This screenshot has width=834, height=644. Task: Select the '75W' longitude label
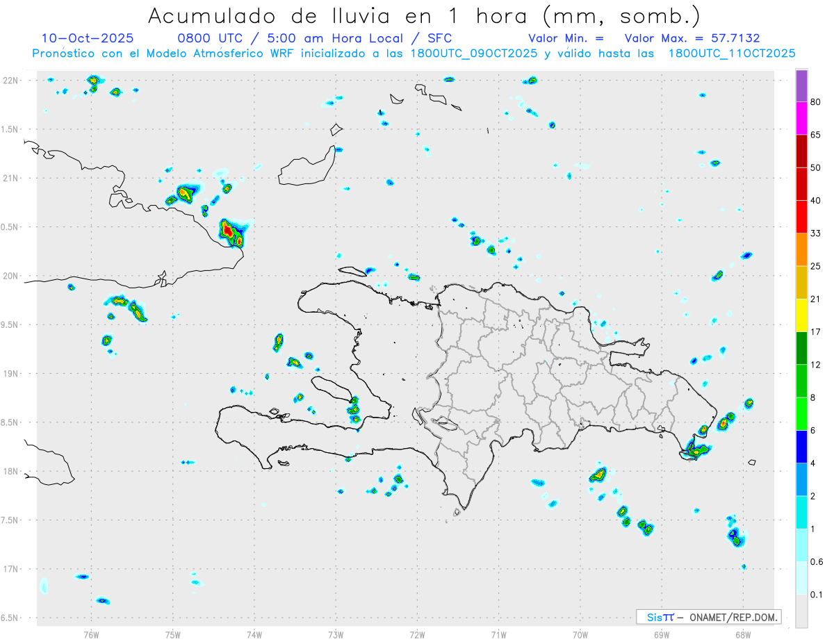(x=173, y=634)
